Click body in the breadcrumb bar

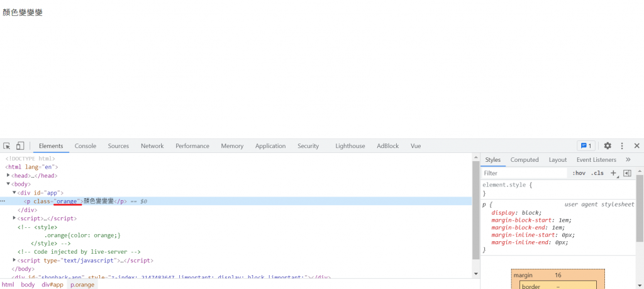(x=28, y=285)
